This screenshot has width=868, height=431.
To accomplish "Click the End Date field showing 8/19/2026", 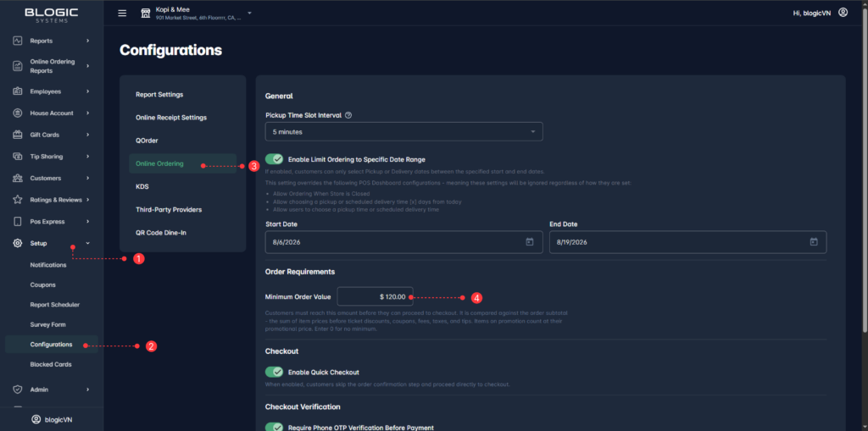I will [x=688, y=242].
